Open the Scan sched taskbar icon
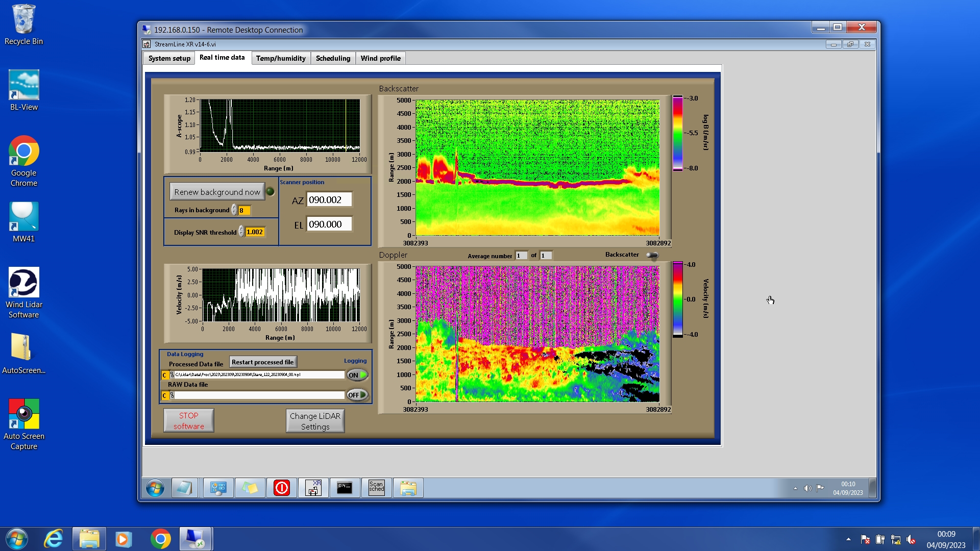 tap(376, 488)
